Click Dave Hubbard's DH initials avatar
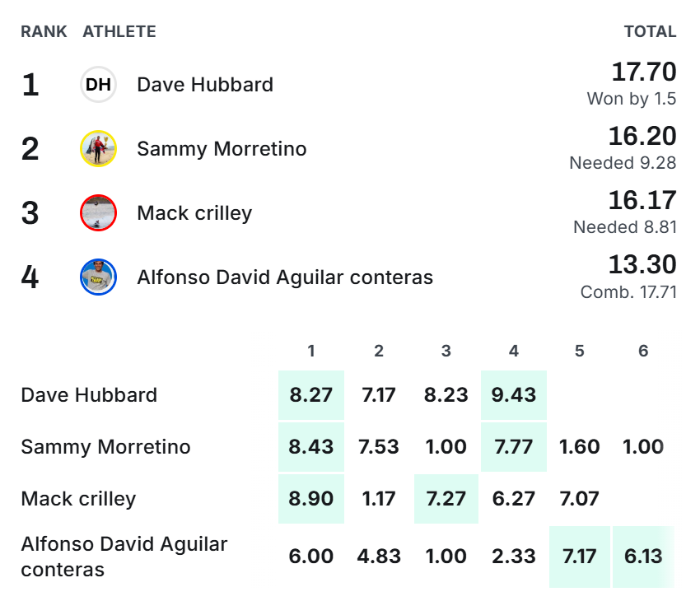This screenshot has width=700, height=615. (x=98, y=84)
